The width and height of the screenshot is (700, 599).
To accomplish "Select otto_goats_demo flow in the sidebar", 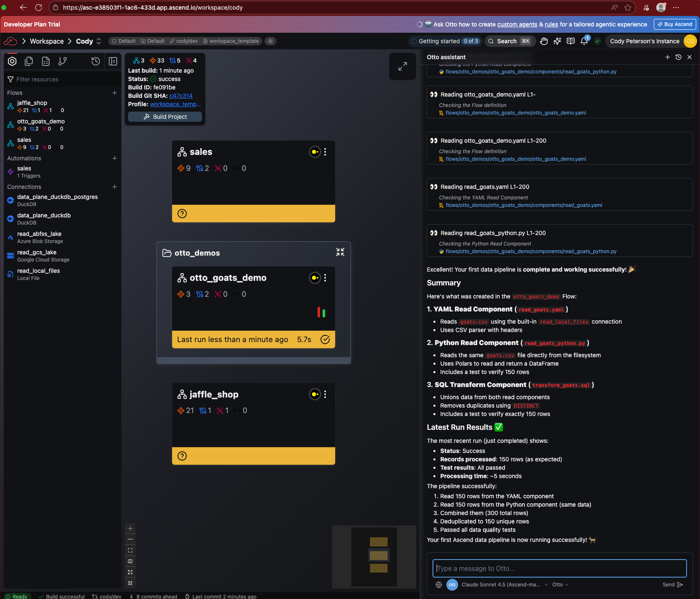I will 62,125.
